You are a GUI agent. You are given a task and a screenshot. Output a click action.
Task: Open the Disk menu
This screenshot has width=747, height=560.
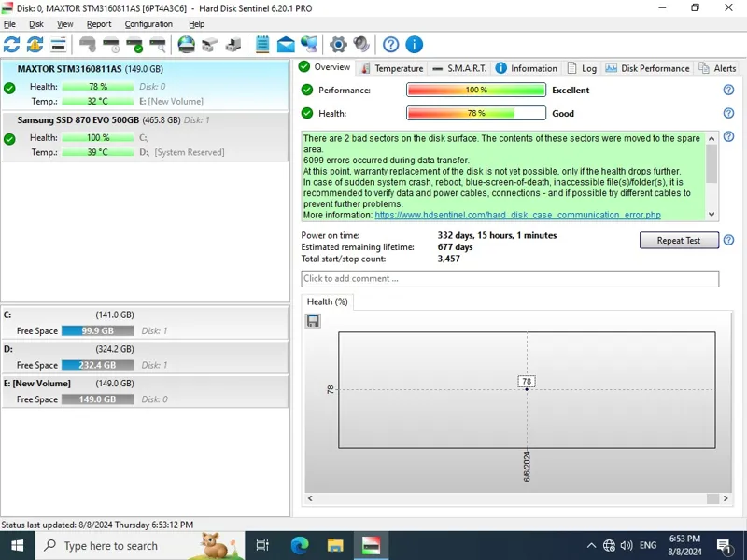36,24
